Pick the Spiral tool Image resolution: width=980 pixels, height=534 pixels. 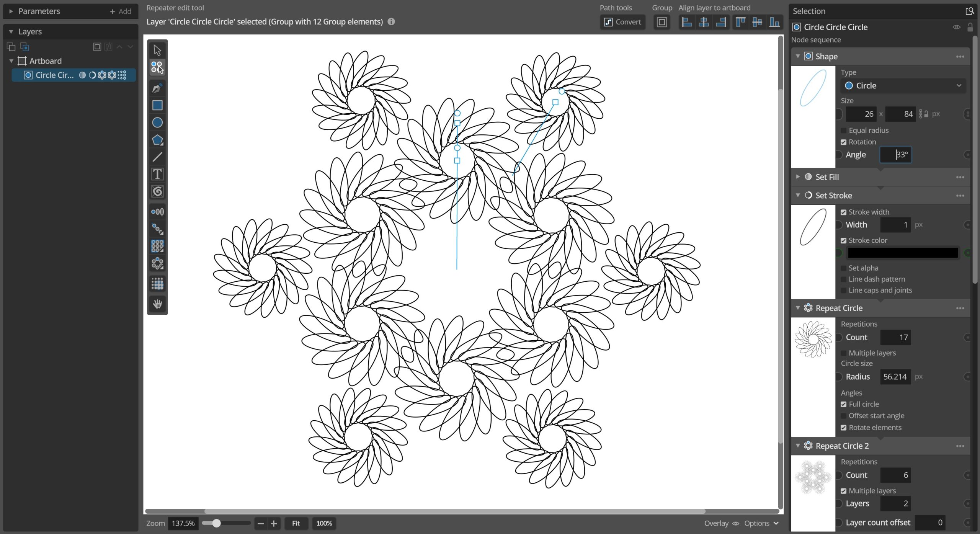(157, 191)
